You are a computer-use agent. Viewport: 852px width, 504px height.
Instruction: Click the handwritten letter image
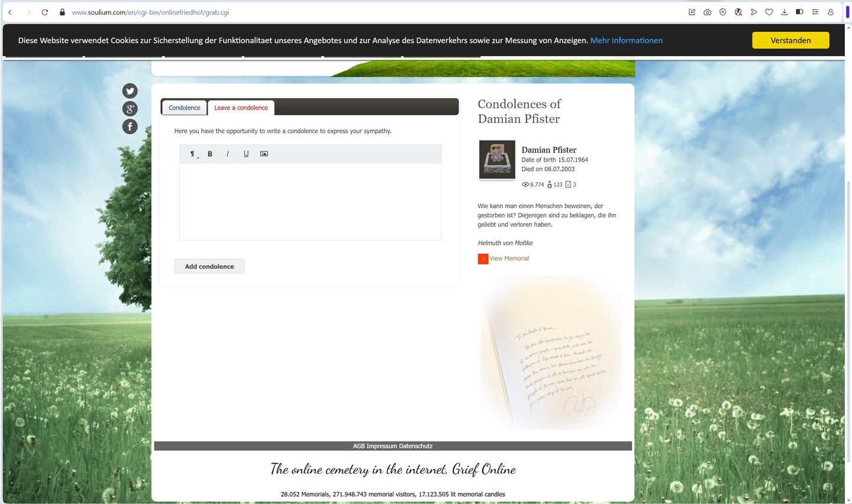point(552,353)
